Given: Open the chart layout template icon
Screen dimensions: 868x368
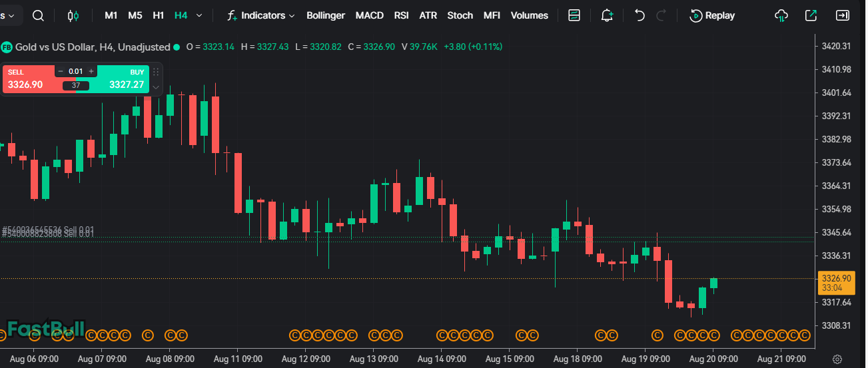Looking at the screenshot, I should pyautogui.click(x=574, y=15).
